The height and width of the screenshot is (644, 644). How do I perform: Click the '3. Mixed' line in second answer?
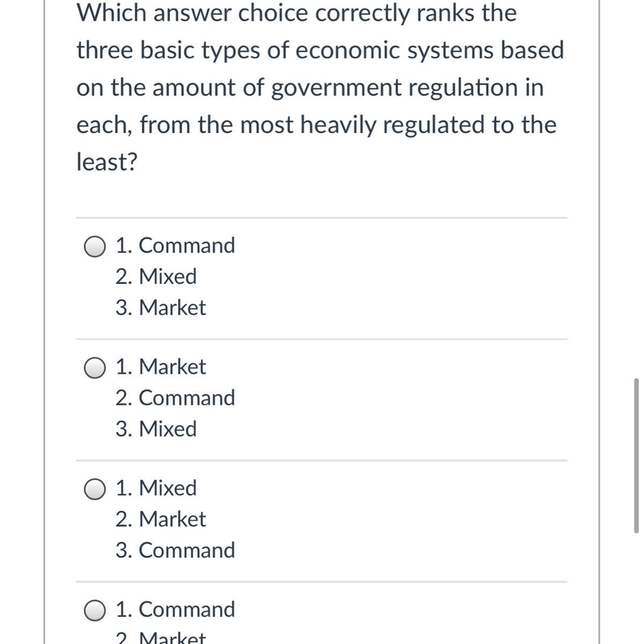point(156,429)
